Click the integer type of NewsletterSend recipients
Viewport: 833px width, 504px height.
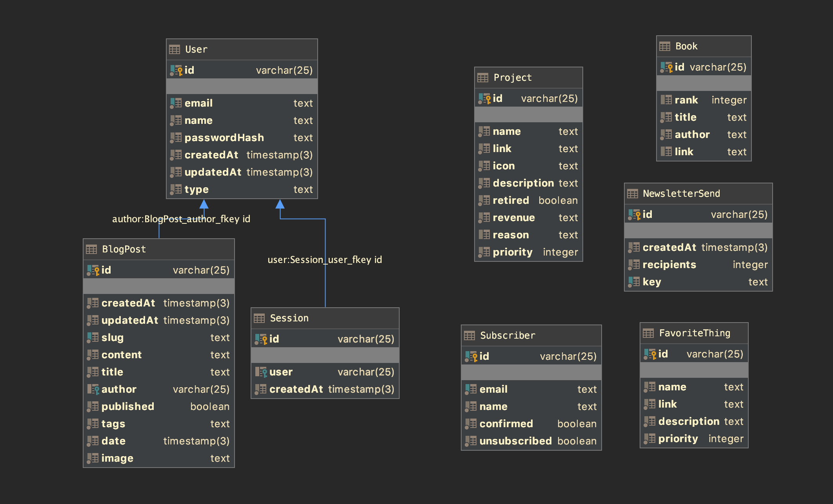pos(750,265)
